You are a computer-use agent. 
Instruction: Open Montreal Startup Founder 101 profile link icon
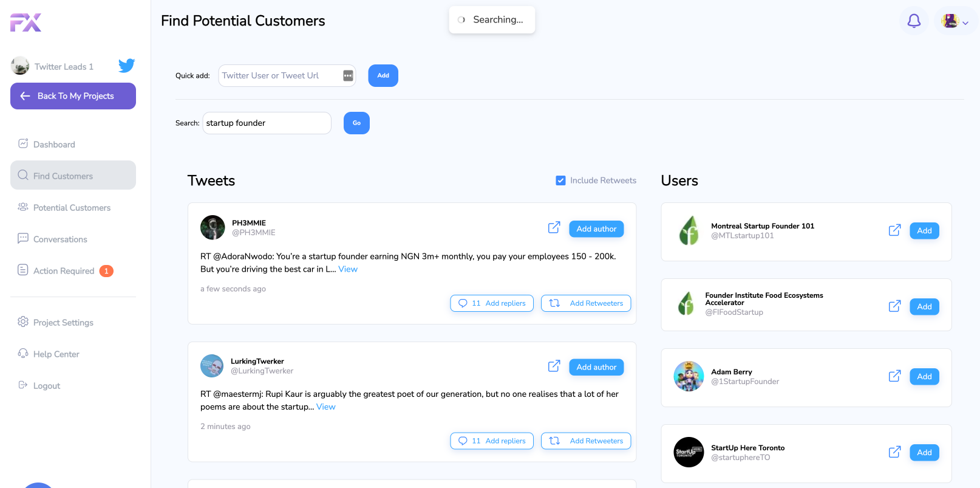[894, 230]
